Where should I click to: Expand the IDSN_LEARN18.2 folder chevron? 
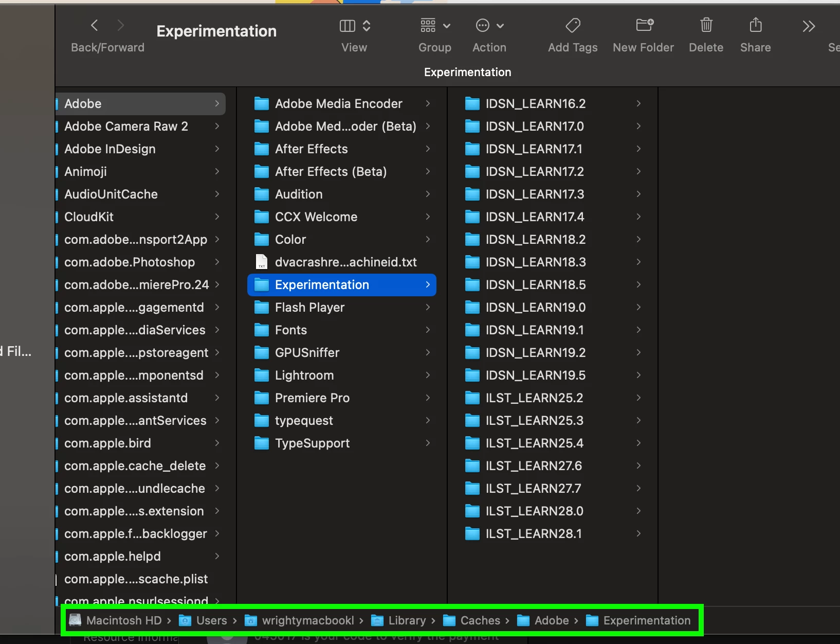click(x=638, y=240)
